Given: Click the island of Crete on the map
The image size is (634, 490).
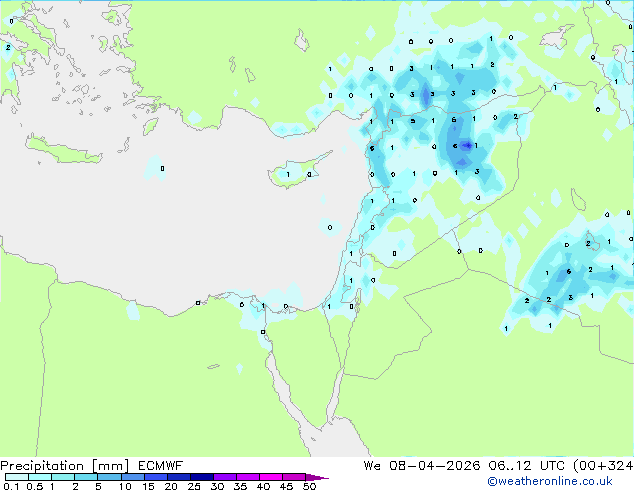Looking at the screenshot, I should 63,150.
